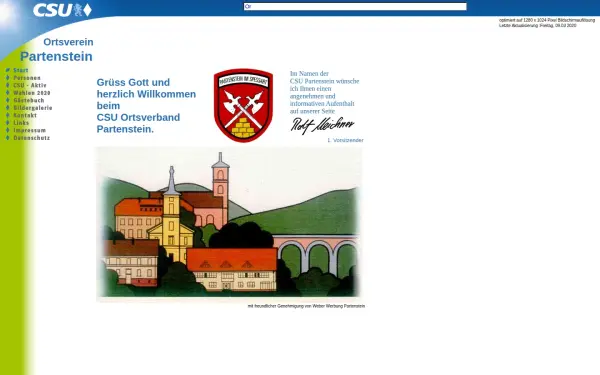
Task: Click the 'optimiert auf 1280 x 1024' note
Action: click(x=547, y=20)
